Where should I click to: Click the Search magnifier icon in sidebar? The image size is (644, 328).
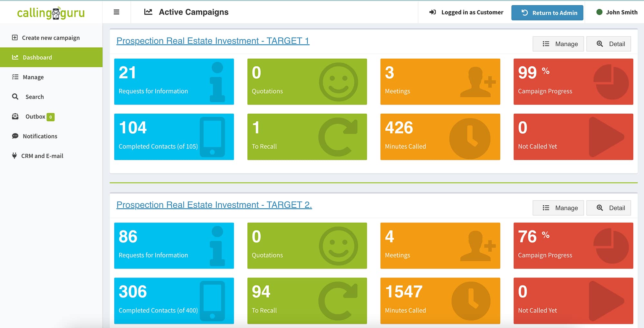(15, 97)
